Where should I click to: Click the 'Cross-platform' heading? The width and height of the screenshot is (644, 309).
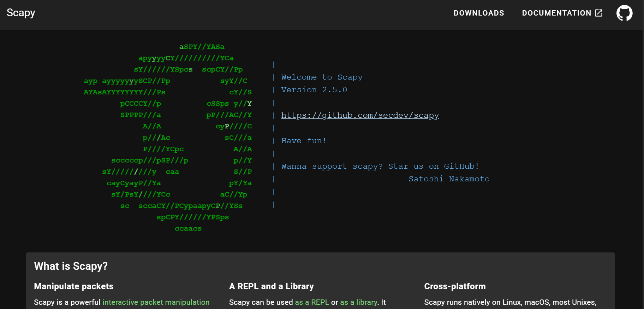click(455, 286)
